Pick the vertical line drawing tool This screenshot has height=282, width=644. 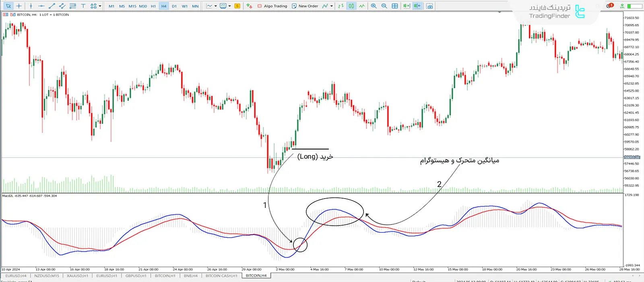click(x=31, y=6)
